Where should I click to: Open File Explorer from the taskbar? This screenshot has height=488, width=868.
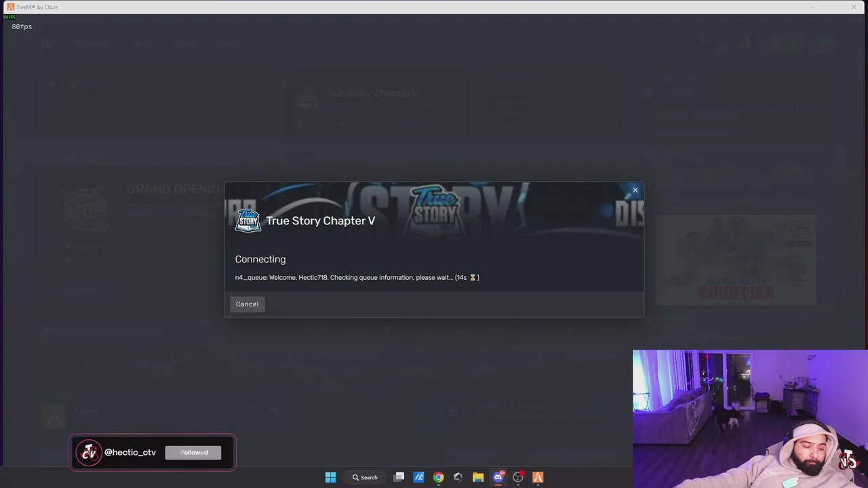(x=478, y=477)
